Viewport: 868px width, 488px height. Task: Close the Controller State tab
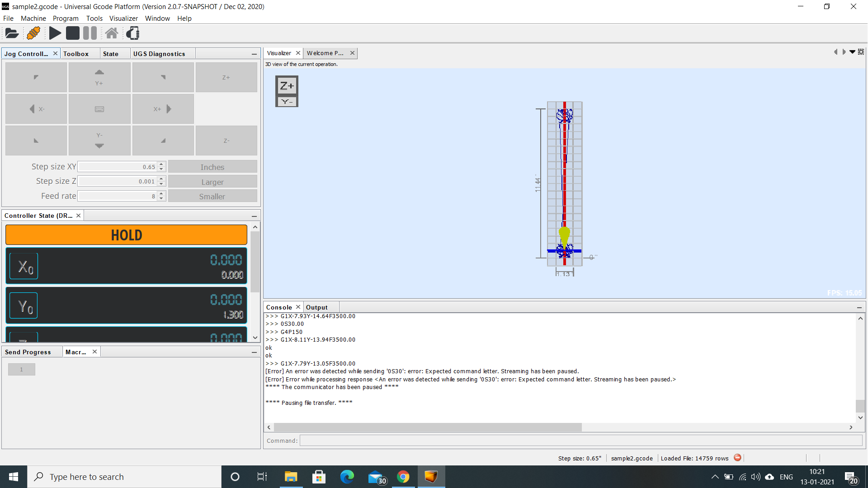[78, 216]
